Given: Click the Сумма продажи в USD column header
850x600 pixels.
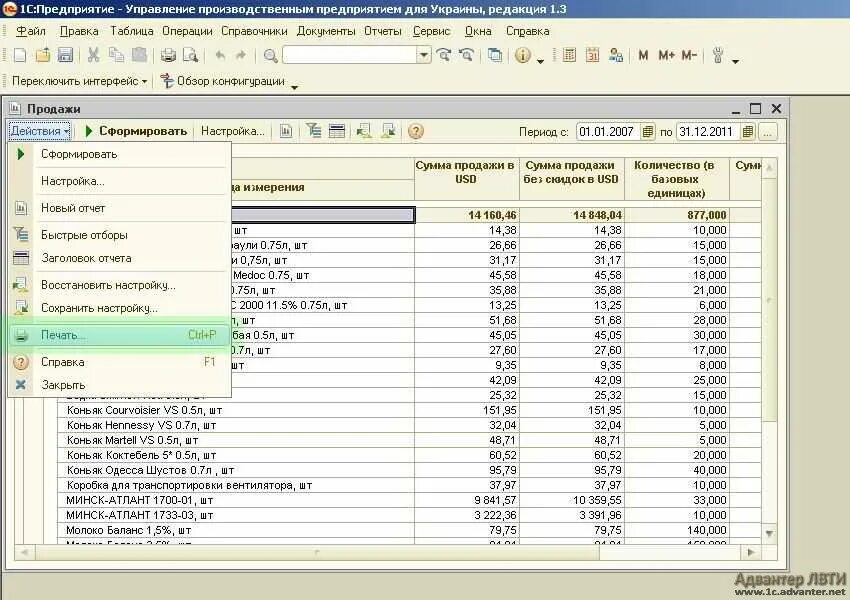Looking at the screenshot, I should pyautogui.click(x=467, y=179).
